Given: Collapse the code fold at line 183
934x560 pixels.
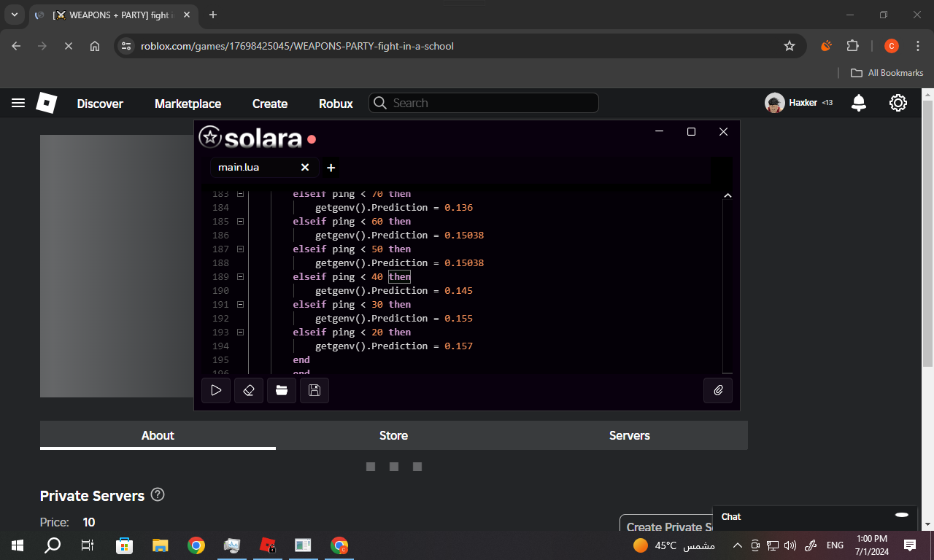Looking at the screenshot, I should (240, 194).
